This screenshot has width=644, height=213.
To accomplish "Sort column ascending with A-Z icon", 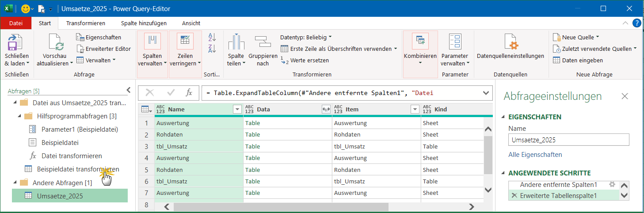I will click(212, 38).
